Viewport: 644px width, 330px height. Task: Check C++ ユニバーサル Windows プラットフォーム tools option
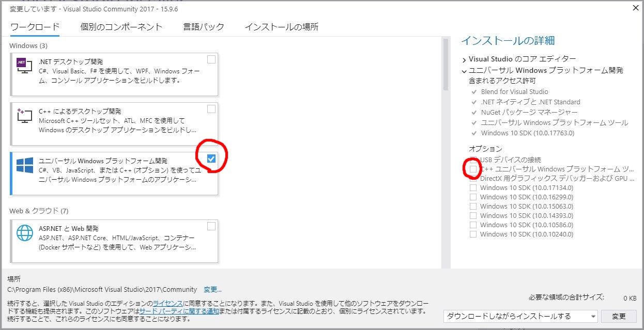pyautogui.click(x=473, y=169)
